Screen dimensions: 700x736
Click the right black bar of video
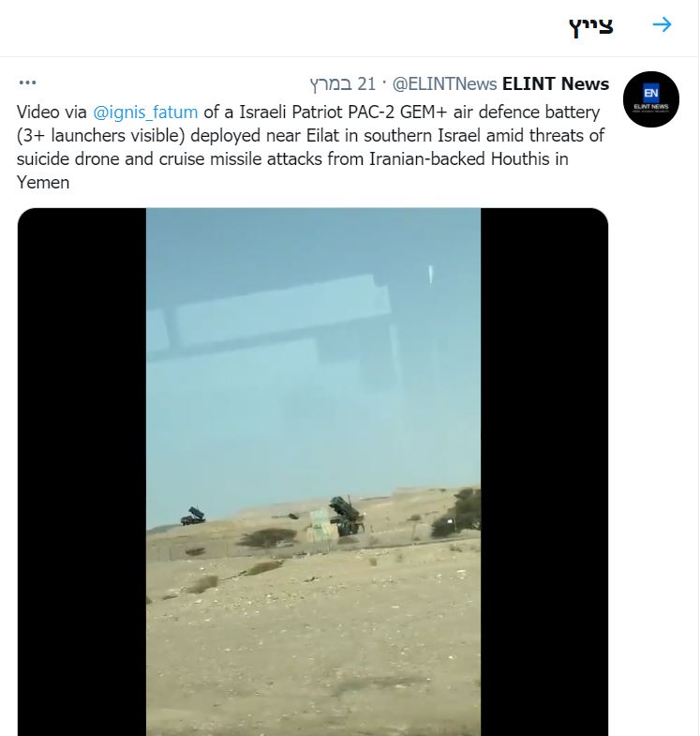pos(544,472)
